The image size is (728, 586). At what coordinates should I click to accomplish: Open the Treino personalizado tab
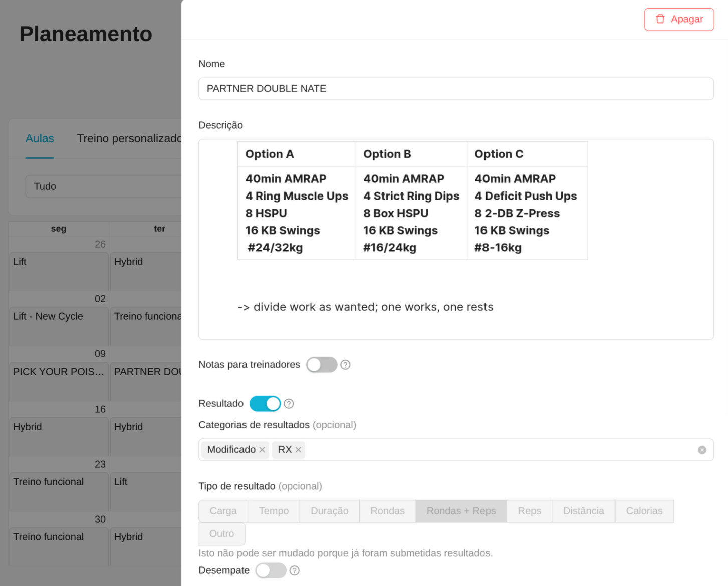tap(129, 139)
